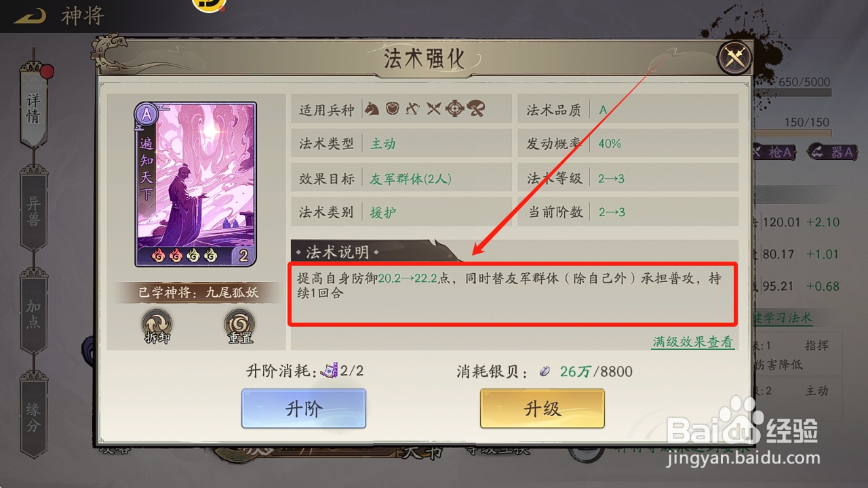Switch to the 加点 side tab
The height and width of the screenshot is (488, 868).
tap(34, 314)
